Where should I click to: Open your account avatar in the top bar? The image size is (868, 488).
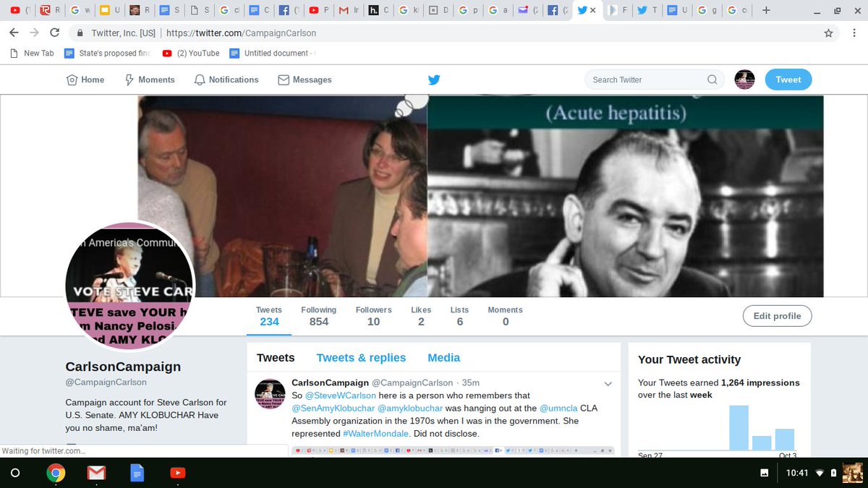point(745,80)
